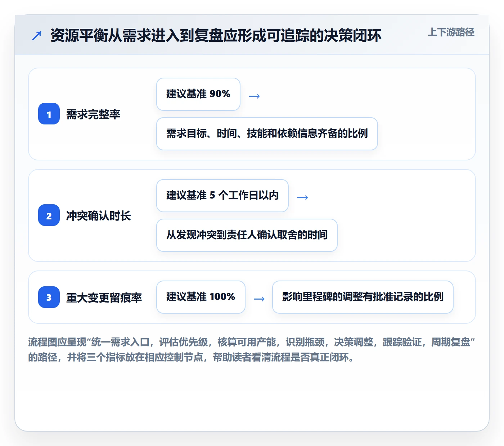Click the step number 1 badge
The height and width of the screenshot is (446, 504).
click(49, 114)
